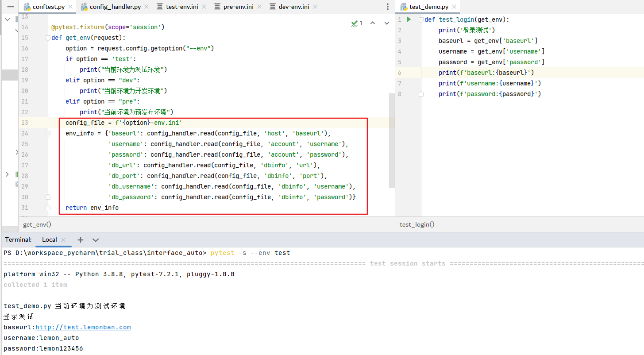
Task: Click the conftest.py editor vertical scrollbar
Action: pyautogui.click(x=392, y=140)
